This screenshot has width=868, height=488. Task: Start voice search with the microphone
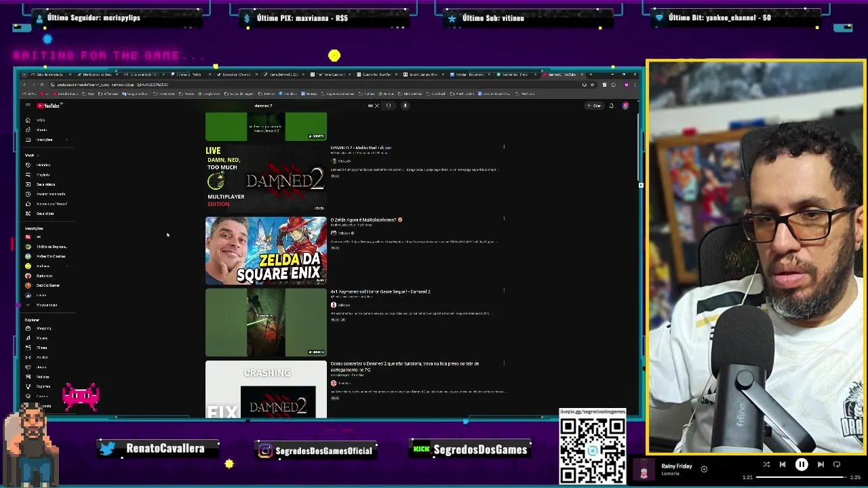[405, 106]
